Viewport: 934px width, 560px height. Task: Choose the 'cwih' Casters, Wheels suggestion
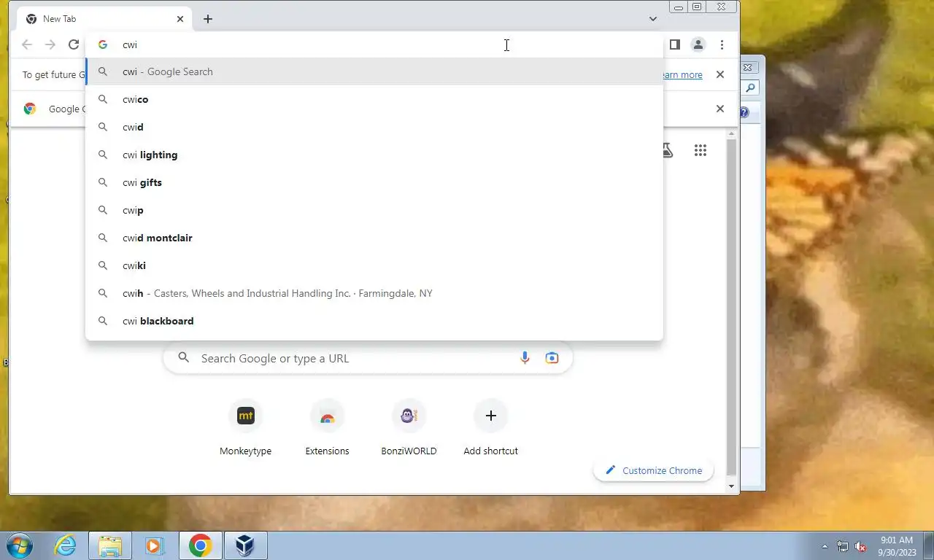(374, 293)
